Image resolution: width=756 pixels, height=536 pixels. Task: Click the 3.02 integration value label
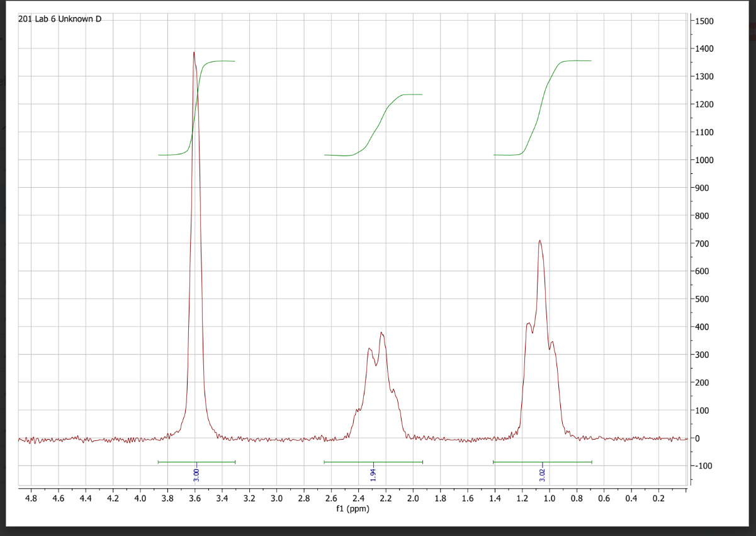tap(542, 476)
